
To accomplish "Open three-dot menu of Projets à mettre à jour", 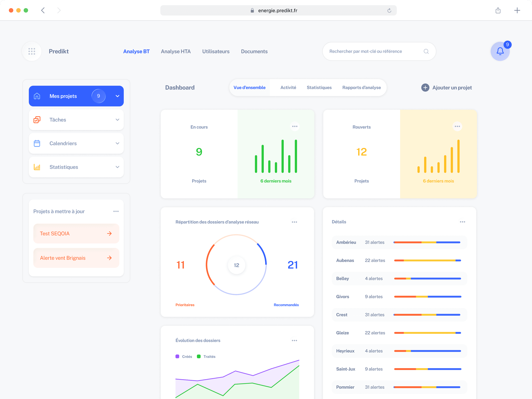I will tap(116, 211).
